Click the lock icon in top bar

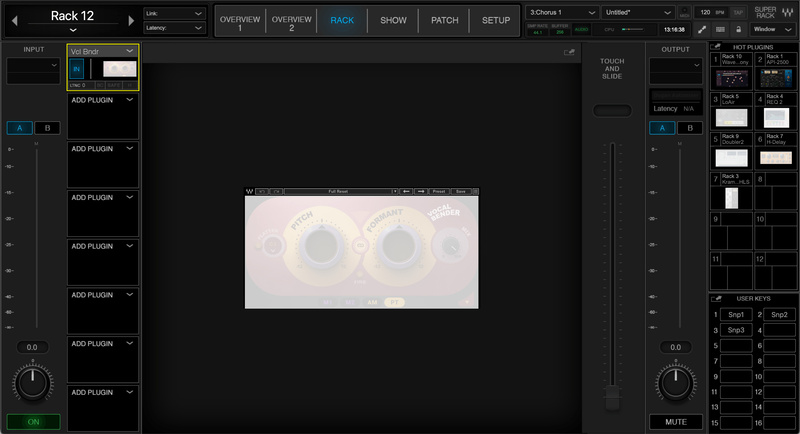click(738, 30)
